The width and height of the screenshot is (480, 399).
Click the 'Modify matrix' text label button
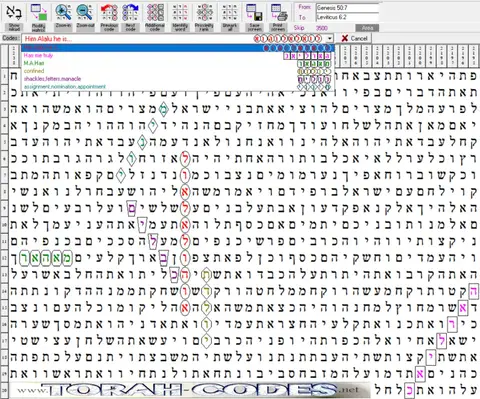coord(39,27)
